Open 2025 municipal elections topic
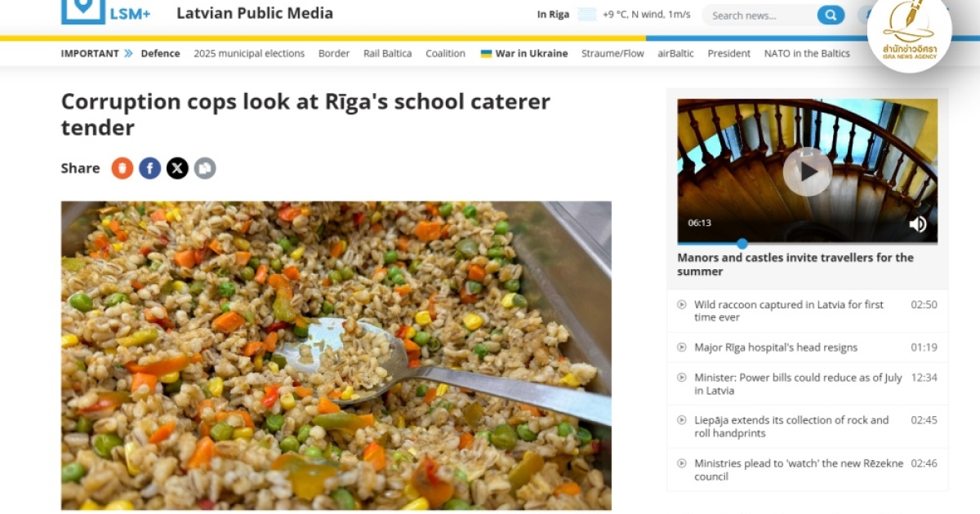 click(x=249, y=54)
